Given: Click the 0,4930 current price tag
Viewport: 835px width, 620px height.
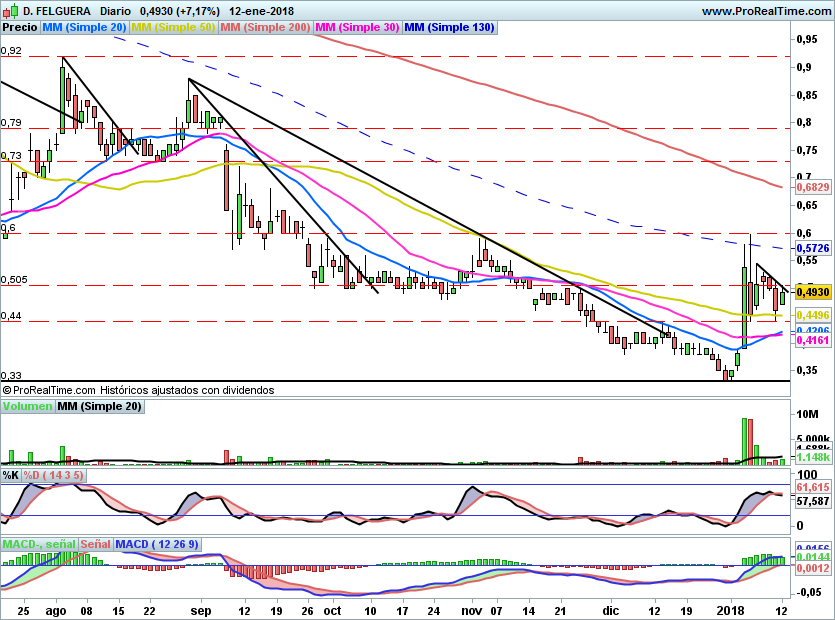Looking at the screenshot, I should [x=811, y=292].
